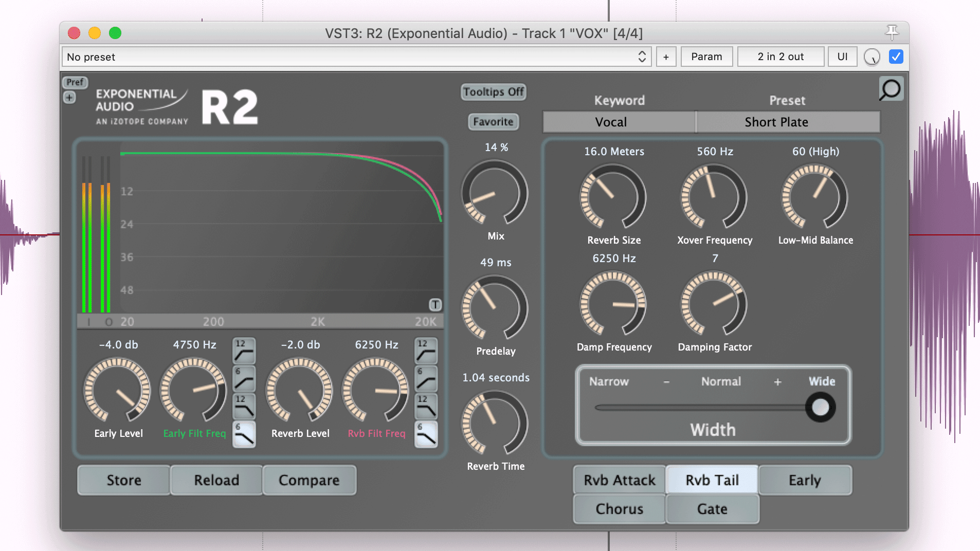
Task: Switch to the Gate tab
Action: click(712, 509)
